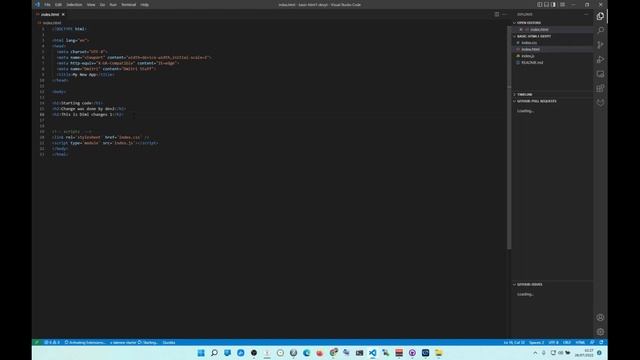640x360 pixels.
Task: Click Spaces indentation setting in status bar
Action: tap(536, 342)
